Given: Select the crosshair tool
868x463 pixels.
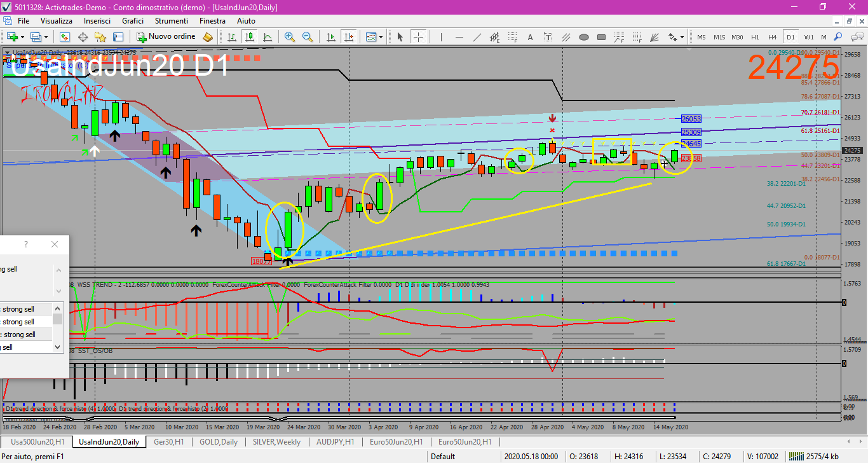Looking at the screenshot, I should click(x=418, y=37).
